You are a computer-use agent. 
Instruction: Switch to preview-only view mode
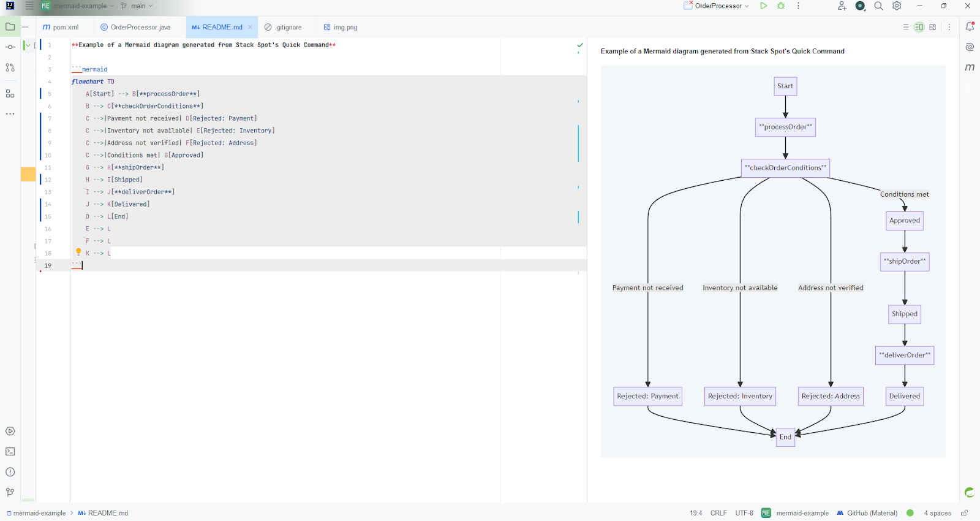[x=933, y=27]
